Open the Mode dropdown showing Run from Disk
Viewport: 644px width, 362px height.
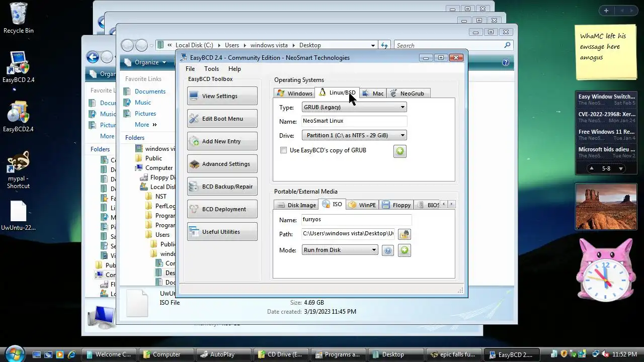(340, 250)
